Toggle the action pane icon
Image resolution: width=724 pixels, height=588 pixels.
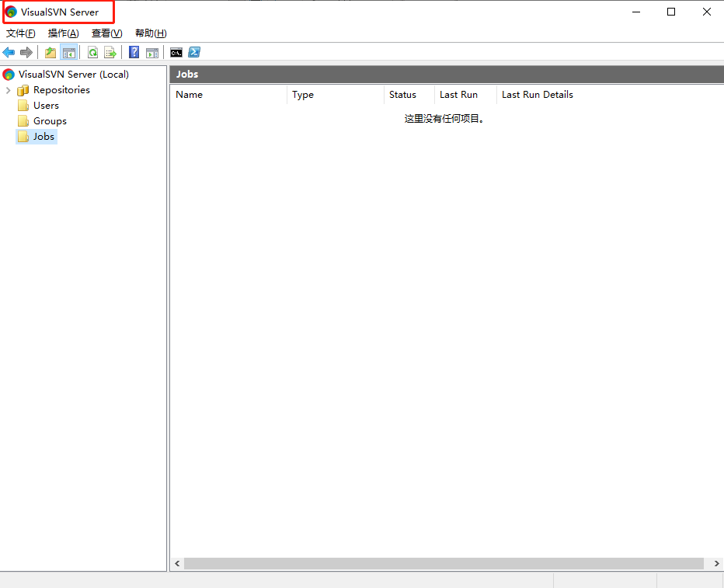pos(152,53)
